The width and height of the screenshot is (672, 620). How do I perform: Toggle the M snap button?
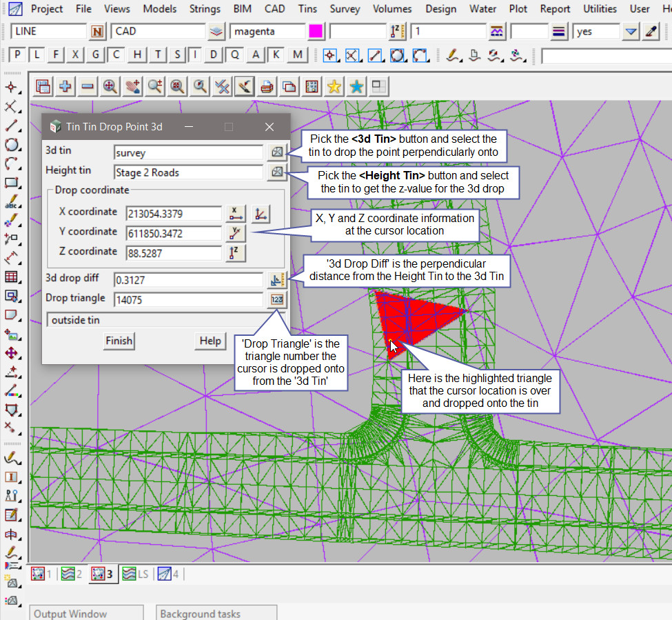click(x=297, y=55)
